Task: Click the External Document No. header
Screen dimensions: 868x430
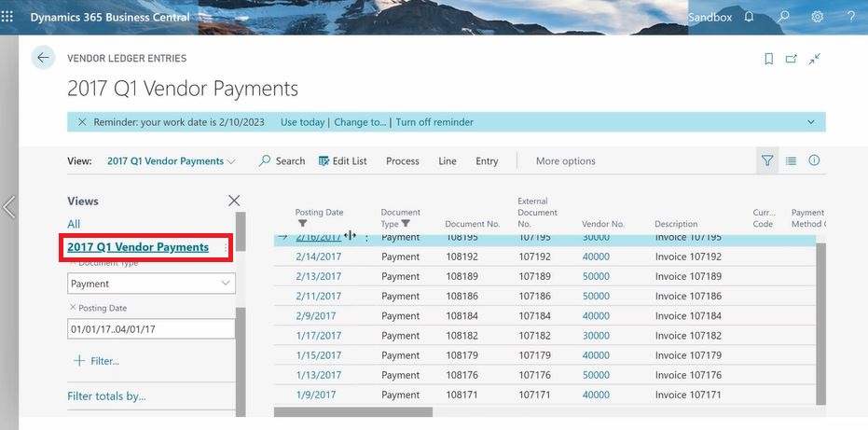Action: click(x=538, y=213)
